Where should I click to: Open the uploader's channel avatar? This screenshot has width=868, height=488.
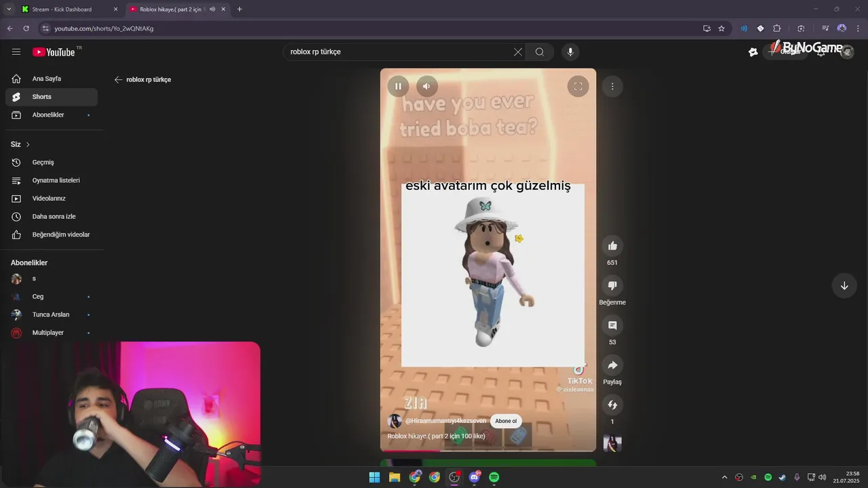[395, 422]
